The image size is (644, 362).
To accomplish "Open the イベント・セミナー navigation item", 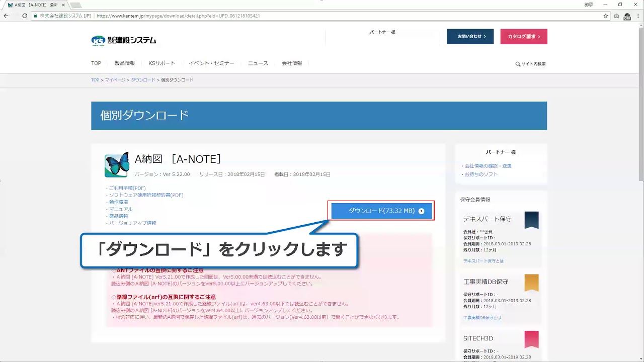I will (211, 63).
